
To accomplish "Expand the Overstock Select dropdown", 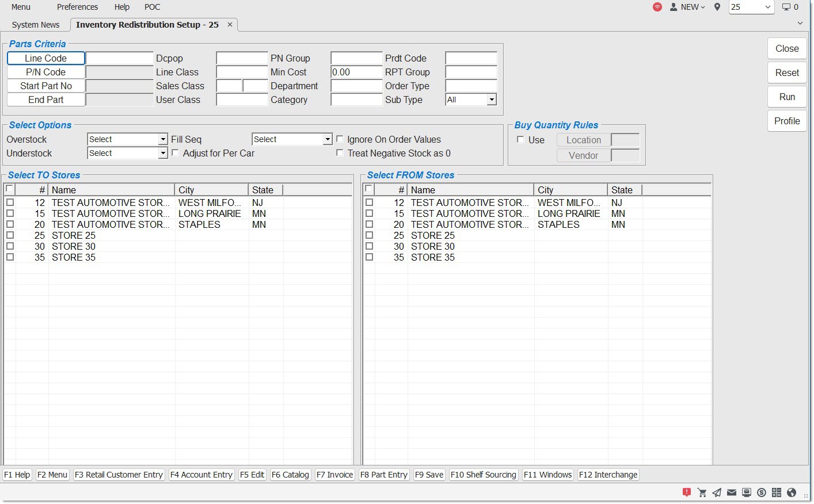I will pos(163,139).
